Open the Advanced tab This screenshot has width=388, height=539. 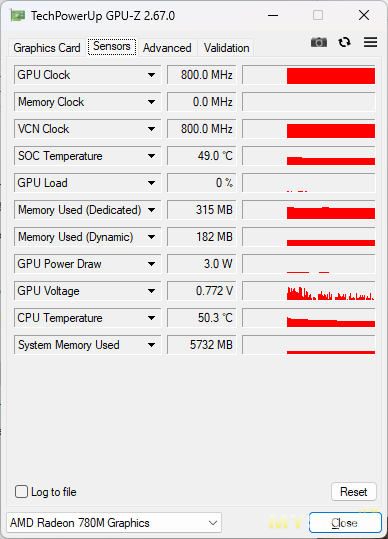(167, 48)
